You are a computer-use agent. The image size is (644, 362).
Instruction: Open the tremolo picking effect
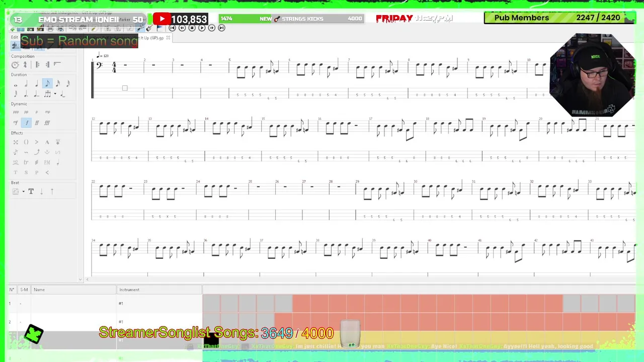[37, 162]
